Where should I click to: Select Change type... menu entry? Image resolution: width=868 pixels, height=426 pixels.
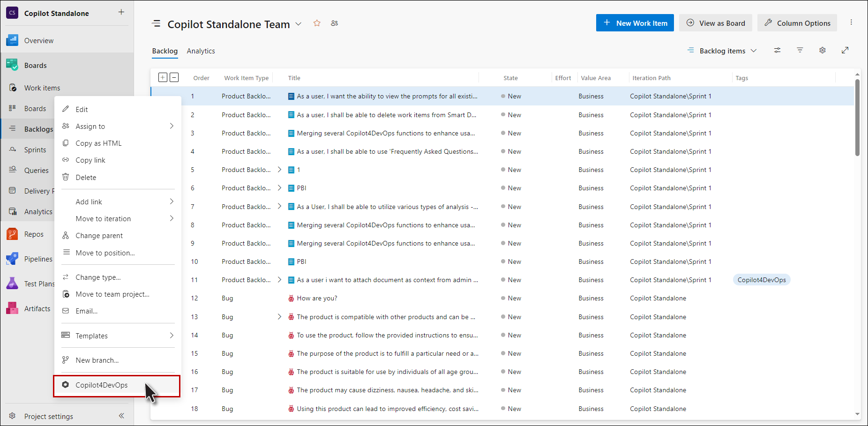point(118,277)
